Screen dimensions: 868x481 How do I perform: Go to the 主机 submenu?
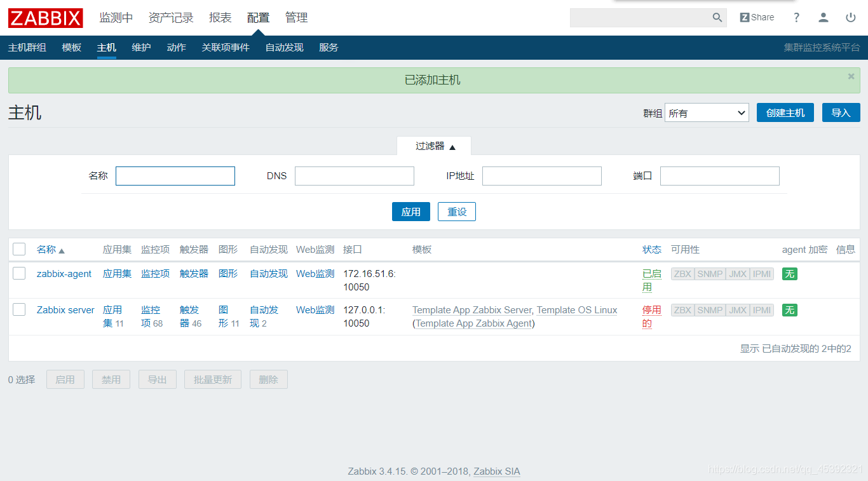107,48
